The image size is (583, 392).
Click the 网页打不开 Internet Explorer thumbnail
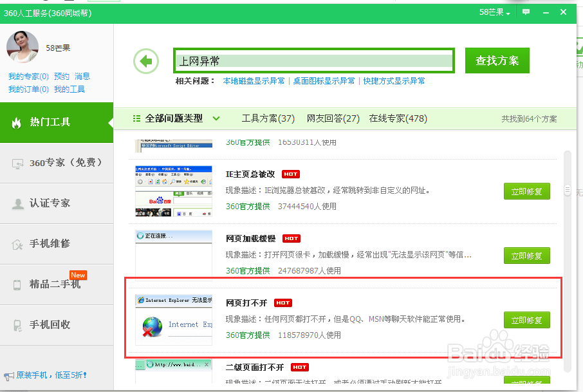click(x=174, y=320)
